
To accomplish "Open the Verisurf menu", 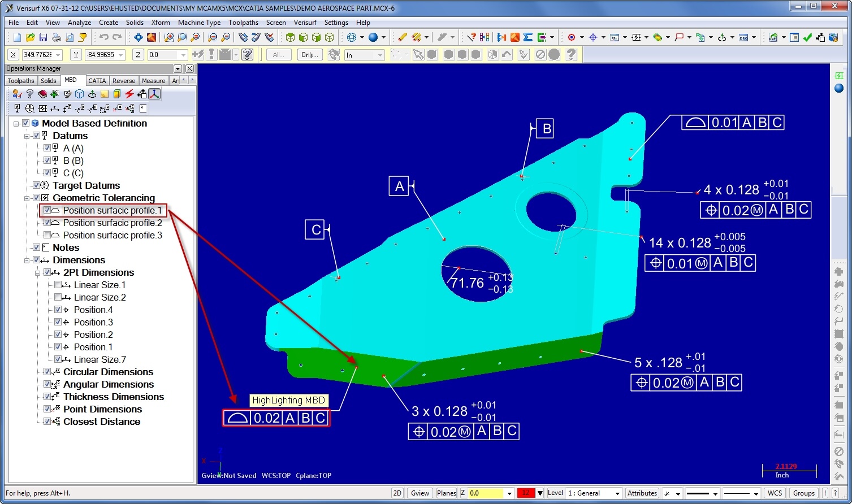I will pyautogui.click(x=305, y=23).
